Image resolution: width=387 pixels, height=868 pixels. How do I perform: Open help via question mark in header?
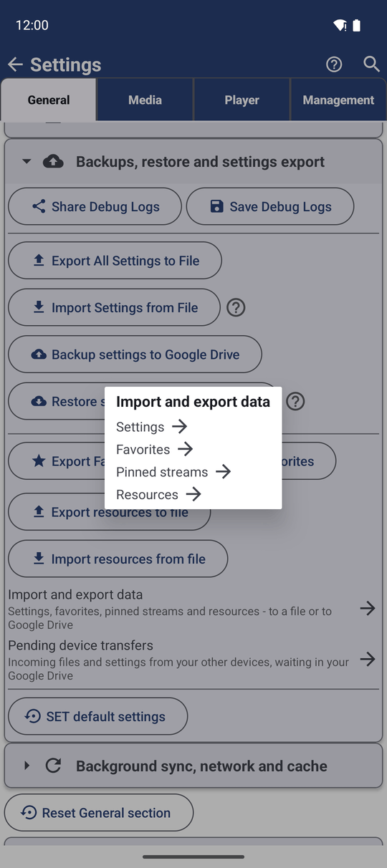pos(334,64)
